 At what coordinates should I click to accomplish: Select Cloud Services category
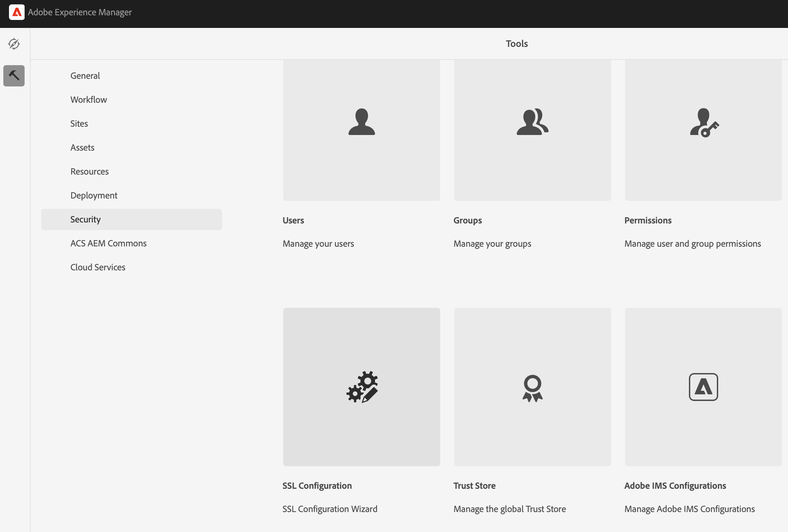(x=98, y=267)
